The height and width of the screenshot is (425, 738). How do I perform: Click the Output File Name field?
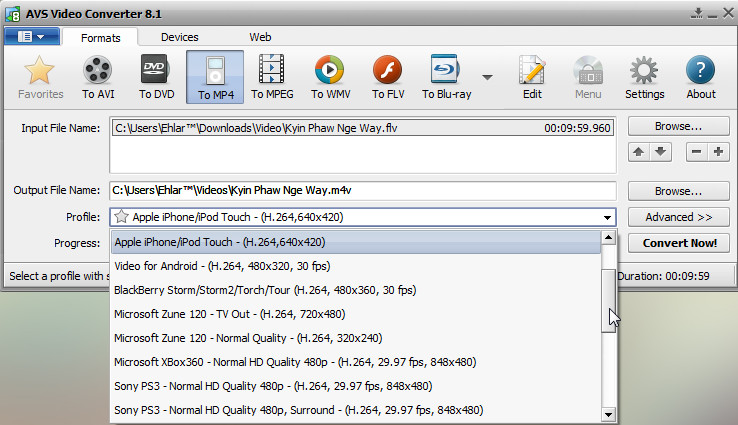click(x=363, y=190)
